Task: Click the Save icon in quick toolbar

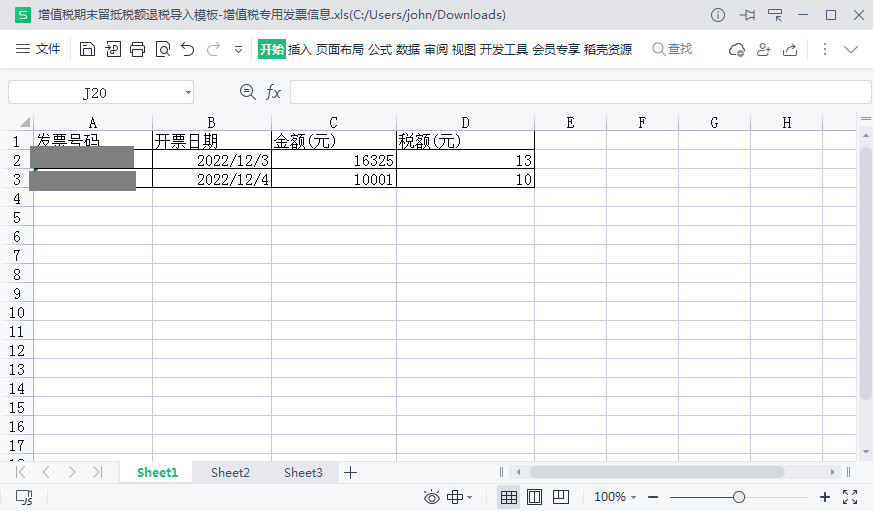Action: (x=87, y=49)
